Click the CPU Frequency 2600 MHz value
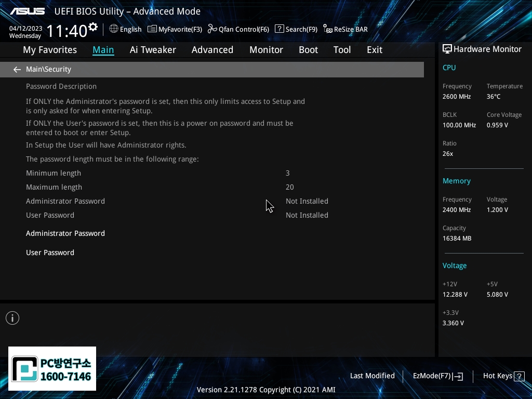 [456, 97]
